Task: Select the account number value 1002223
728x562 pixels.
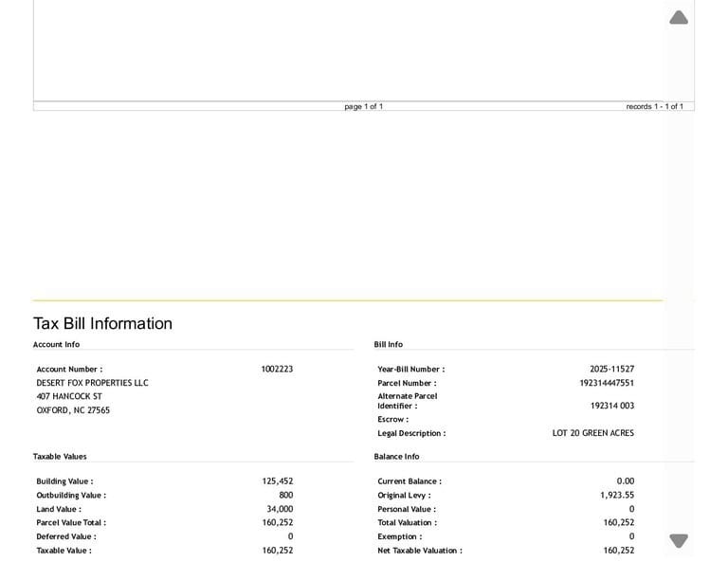Action: click(x=277, y=369)
